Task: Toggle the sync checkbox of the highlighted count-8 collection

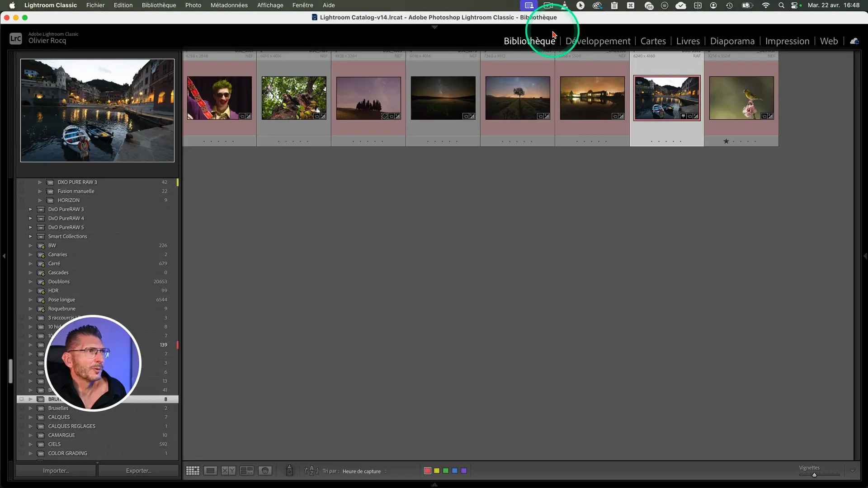Action: pos(21,399)
